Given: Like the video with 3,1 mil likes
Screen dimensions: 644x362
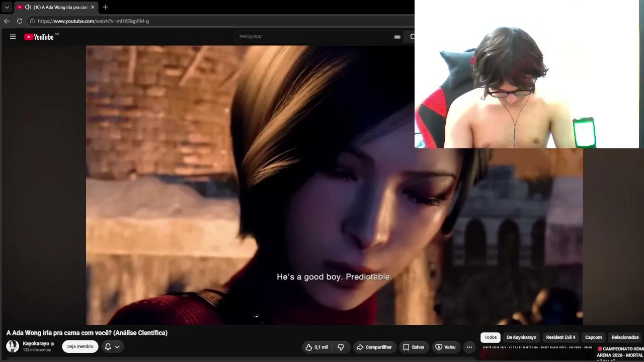Looking at the screenshot, I should click(x=317, y=347).
